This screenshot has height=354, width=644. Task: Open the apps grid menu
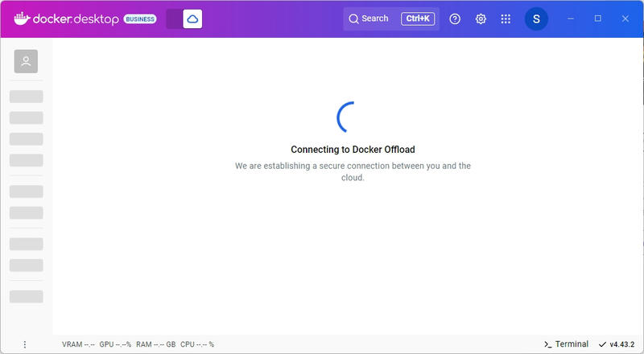(506, 19)
